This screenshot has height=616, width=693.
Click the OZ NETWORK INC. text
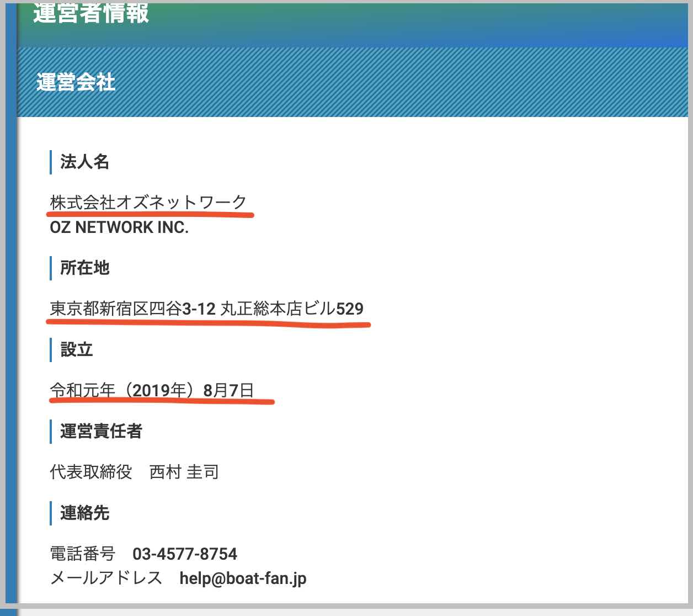tap(119, 227)
